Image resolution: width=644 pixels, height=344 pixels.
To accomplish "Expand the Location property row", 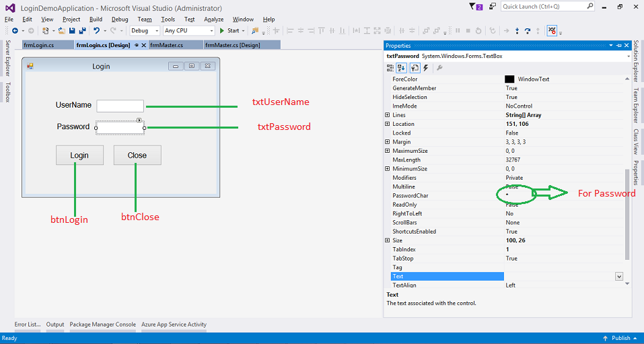I will pyautogui.click(x=388, y=124).
